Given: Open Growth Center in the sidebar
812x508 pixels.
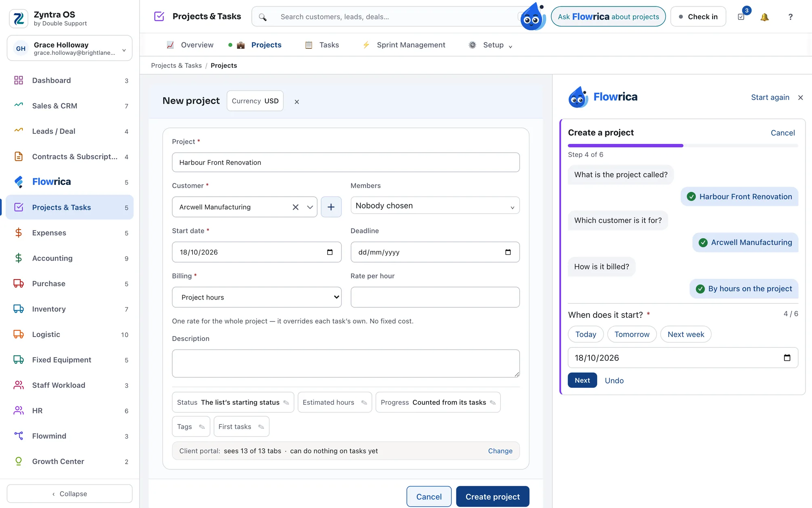Looking at the screenshot, I should point(70,461).
